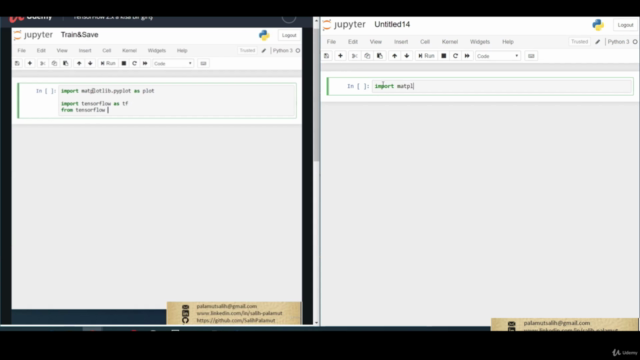This screenshot has width=640, height=360.
Task: Click Trusted indicator in Untitled14 notebook
Action: tap(579, 42)
